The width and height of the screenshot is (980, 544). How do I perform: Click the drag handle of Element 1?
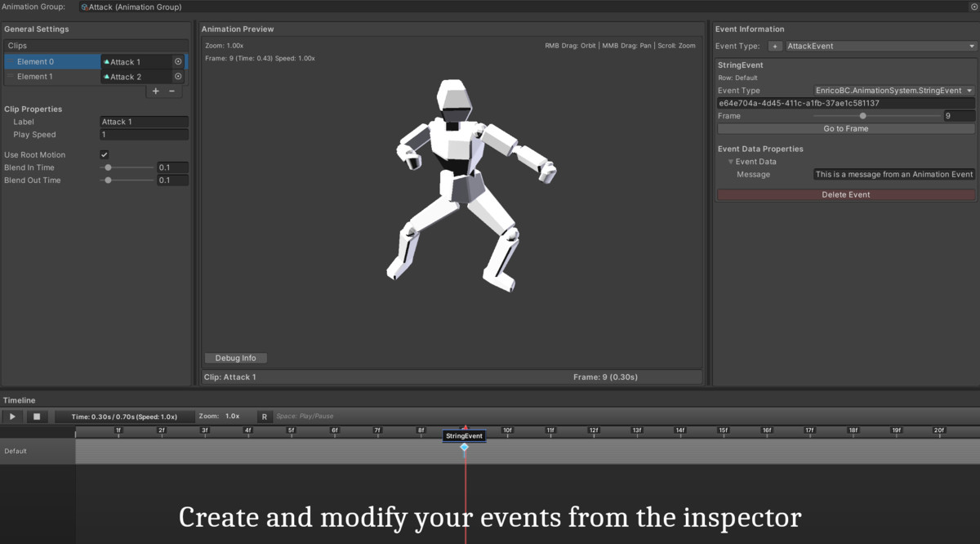click(x=10, y=77)
